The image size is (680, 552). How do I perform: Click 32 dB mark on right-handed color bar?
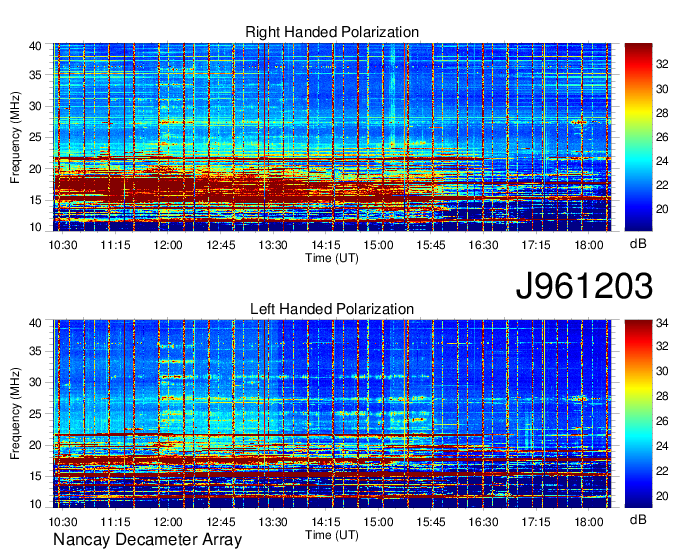(x=662, y=64)
